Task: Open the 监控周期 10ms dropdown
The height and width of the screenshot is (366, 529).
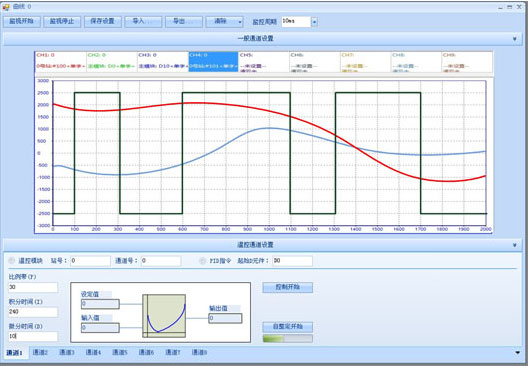Action: 314,22
